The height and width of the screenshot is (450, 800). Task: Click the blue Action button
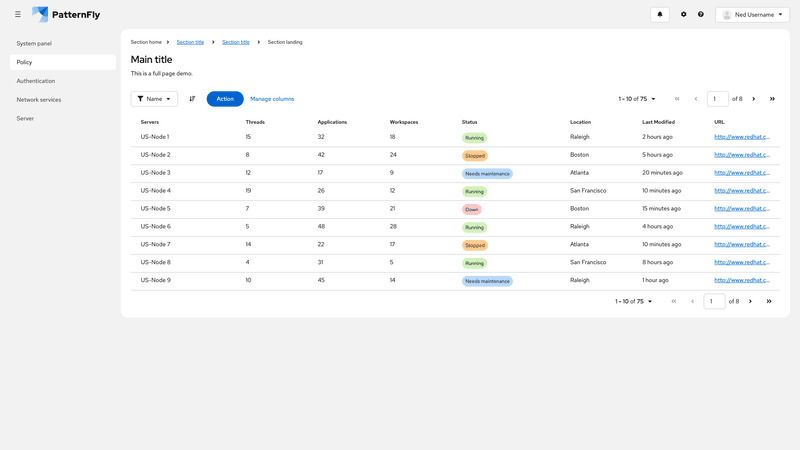225,99
